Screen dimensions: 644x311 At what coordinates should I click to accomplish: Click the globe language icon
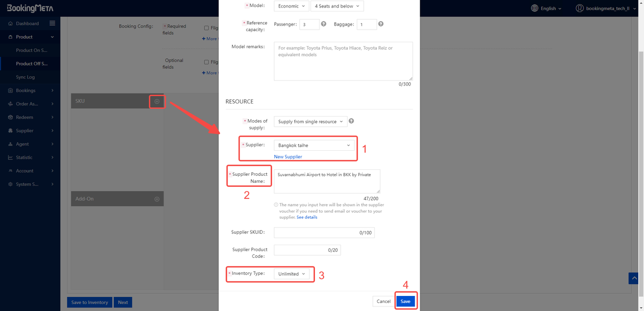pos(535,9)
